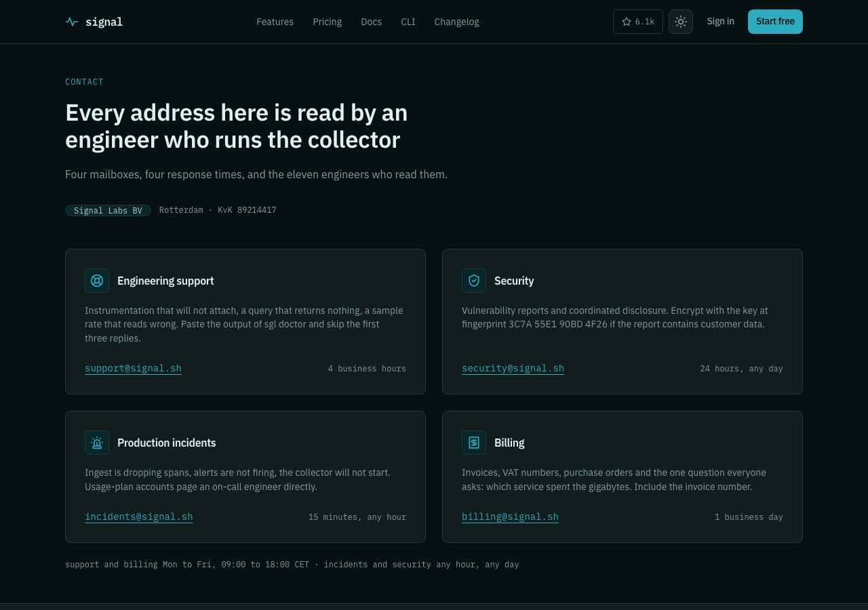The image size is (868, 610).
Task: Click the security@signal.sh email link
Action: (x=513, y=369)
